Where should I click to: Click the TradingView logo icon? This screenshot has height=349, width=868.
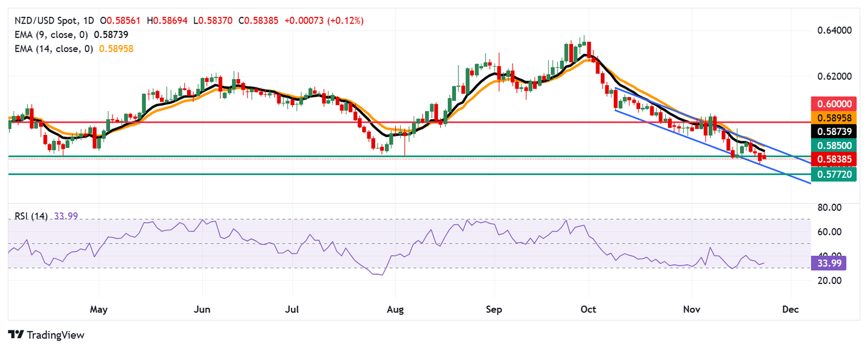tap(15, 335)
